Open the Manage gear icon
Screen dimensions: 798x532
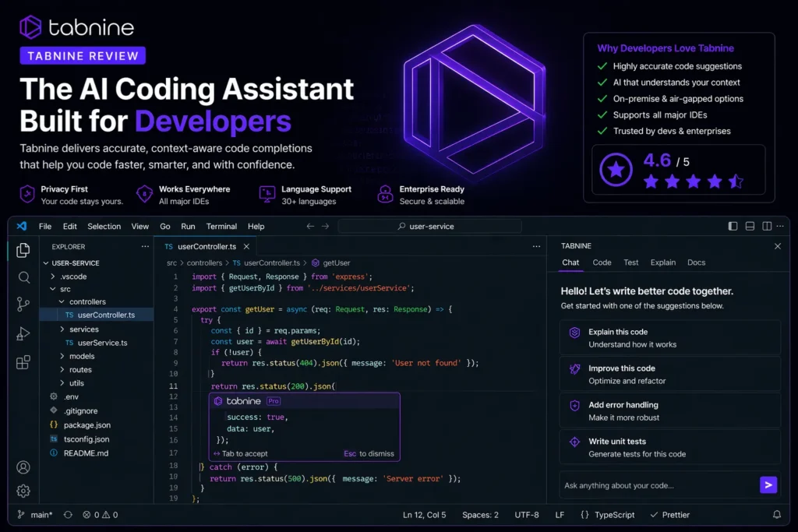point(23,491)
